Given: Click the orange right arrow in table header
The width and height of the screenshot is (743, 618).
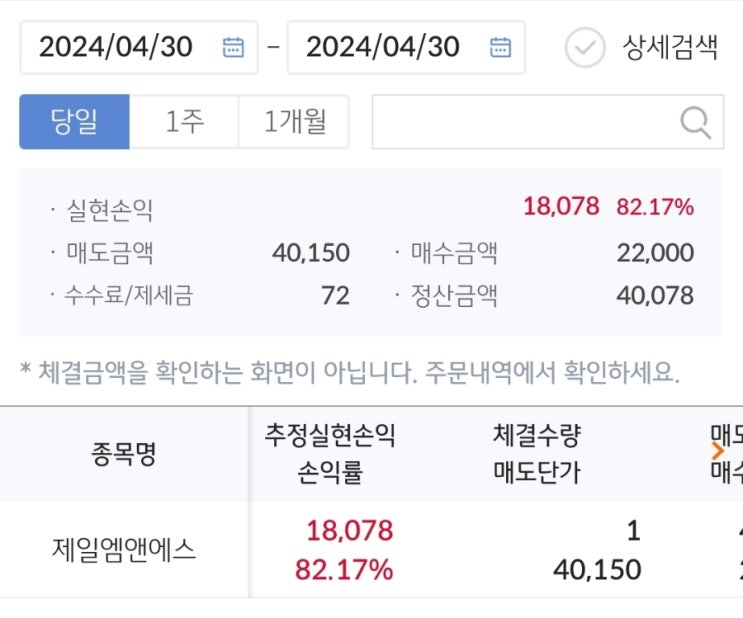Looking at the screenshot, I should (x=717, y=452).
